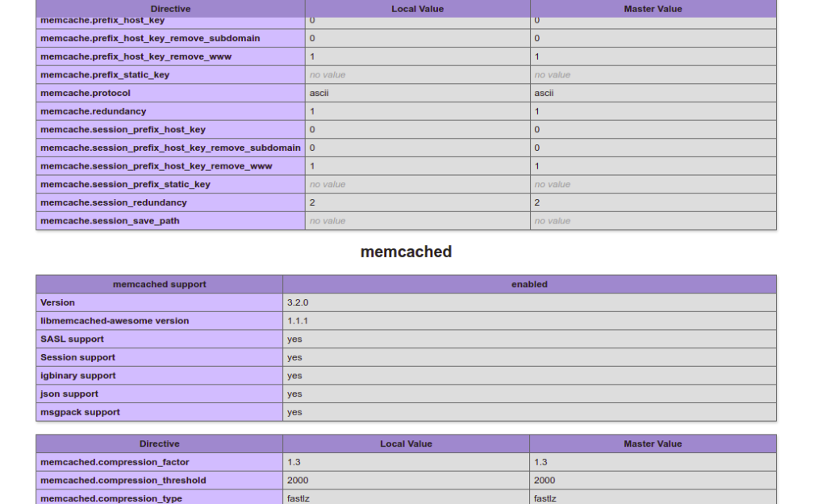Click local "no value" of memcache.session_save_path
This screenshot has width=826, height=504.
pyautogui.click(x=327, y=221)
